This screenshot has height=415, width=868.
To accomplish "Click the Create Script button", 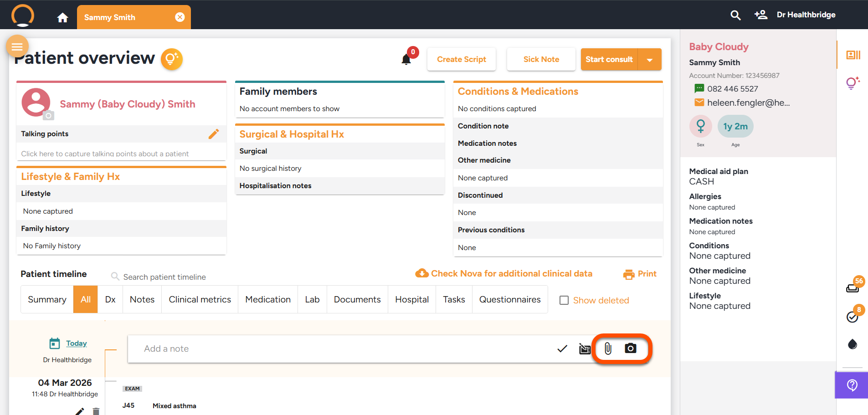I will [461, 59].
